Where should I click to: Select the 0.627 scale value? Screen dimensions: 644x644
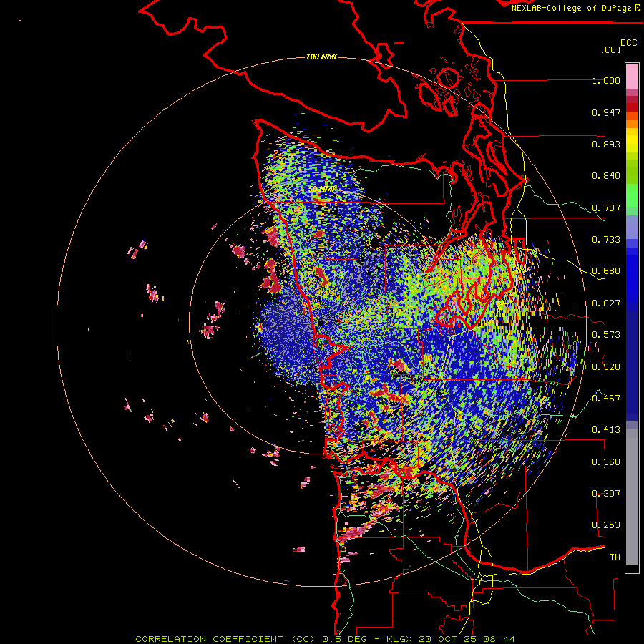coord(606,303)
